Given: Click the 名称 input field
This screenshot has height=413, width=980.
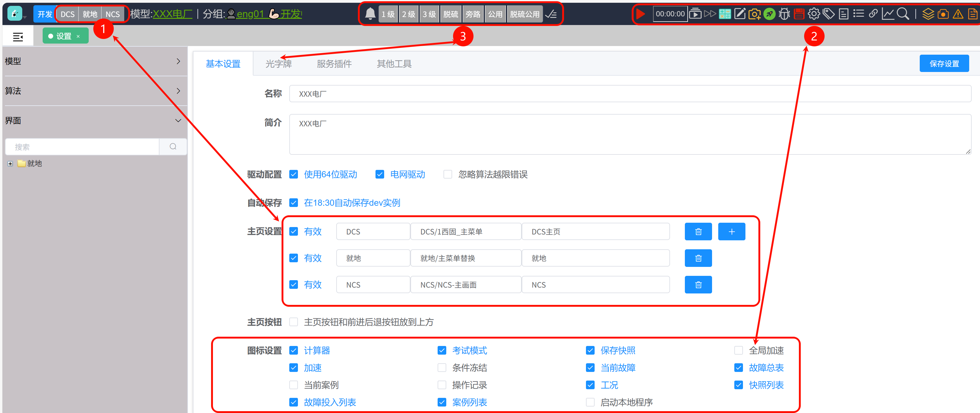Looking at the screenshot, I should 630,94.
